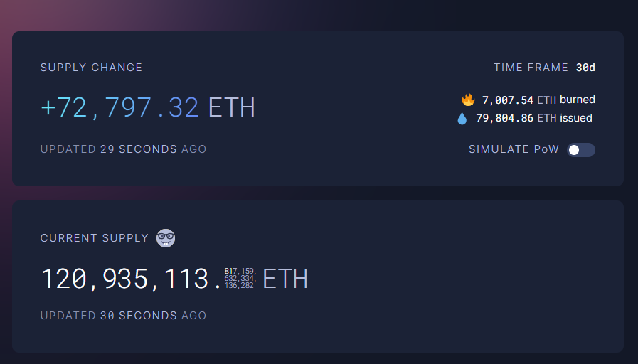Click the word burned
This screenshot has height=364, width=638.
[x=578, y=100]
